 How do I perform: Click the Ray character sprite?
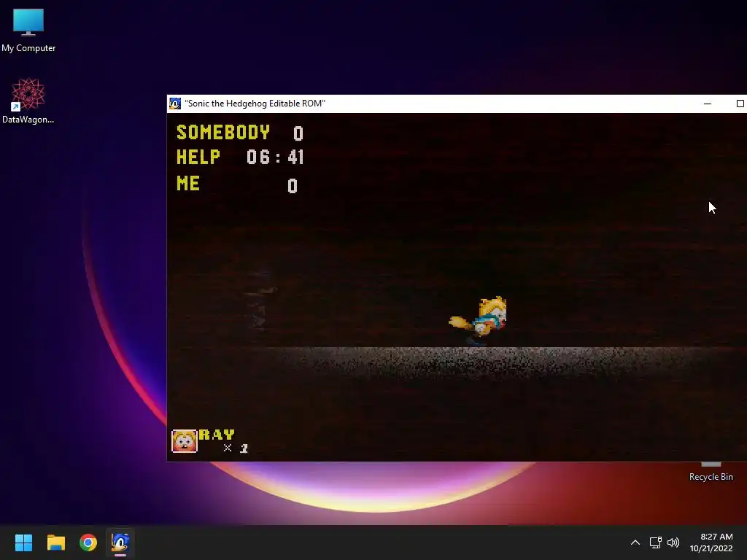pos(479,320)
